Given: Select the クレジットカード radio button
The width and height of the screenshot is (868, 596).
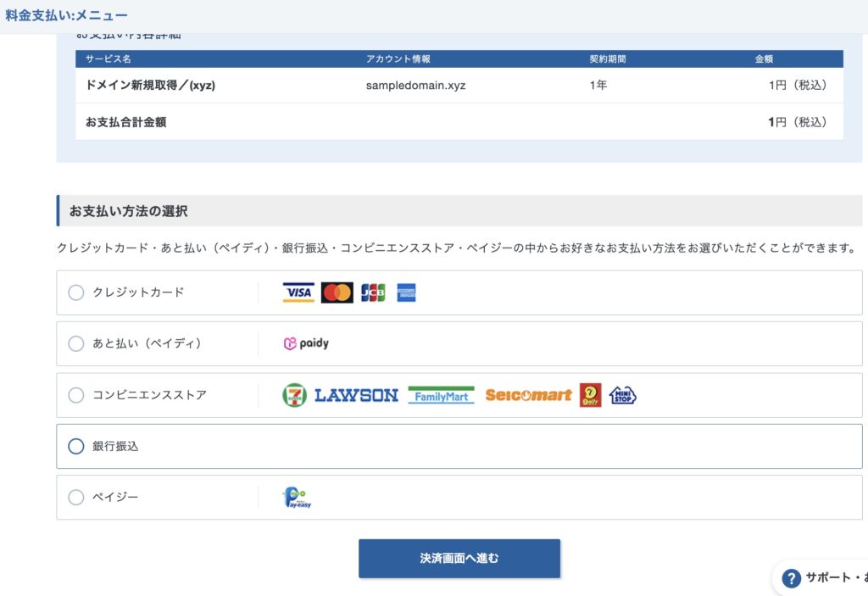Looking at the screenshot, I should [x=76, y=292].
